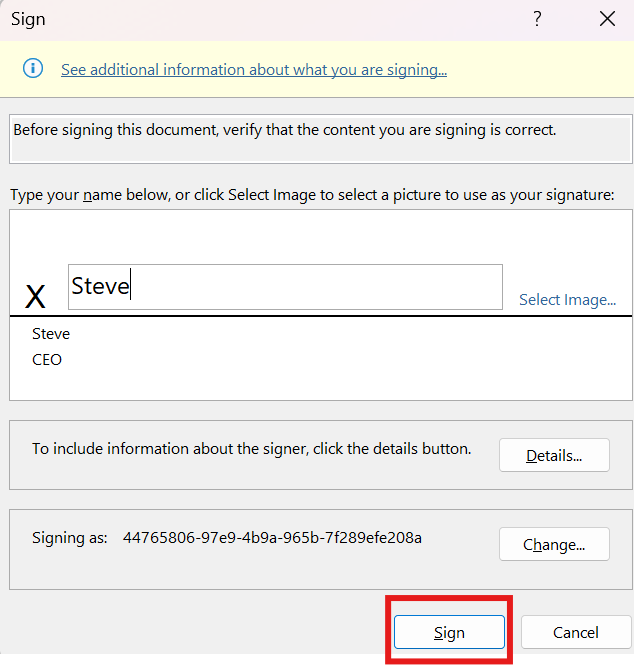Click the signing certificate ID text
634x665 pixels.
coord(272,538)
